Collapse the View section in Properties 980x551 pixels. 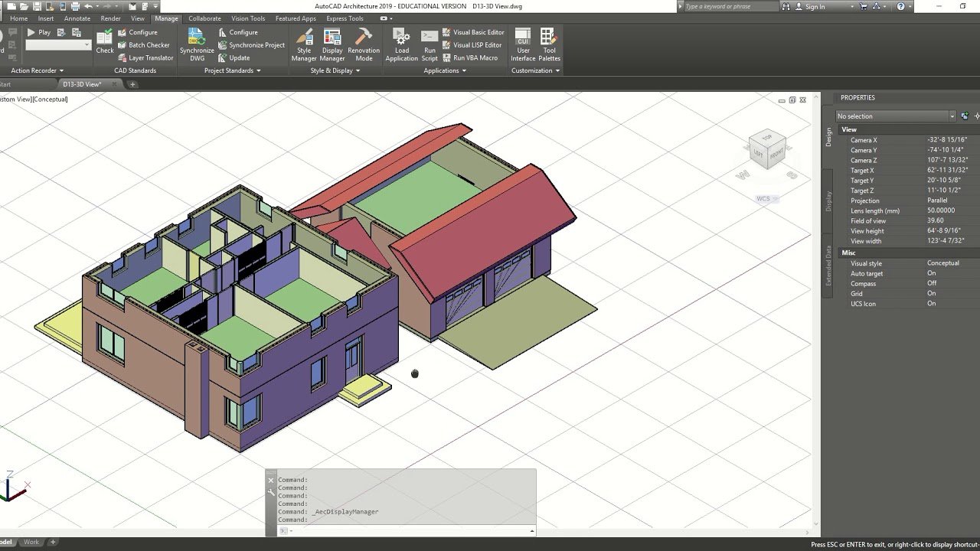pyautogui.click(x=908, y=129)
